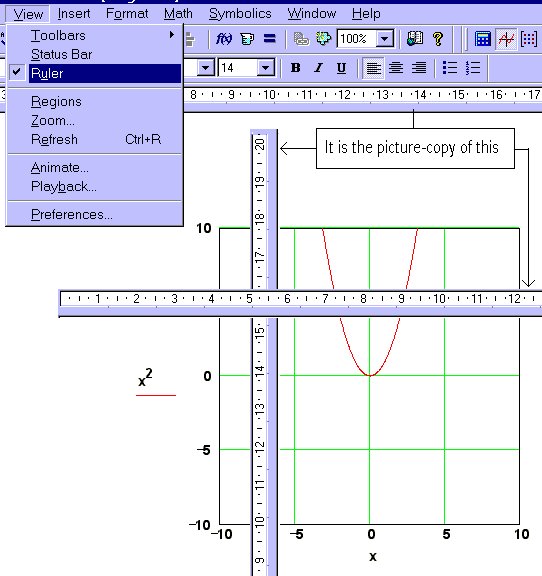Click the x² expression label beside the plot
Screen dimensions: 542x576
pyautogui.click(x=145, y=378)
